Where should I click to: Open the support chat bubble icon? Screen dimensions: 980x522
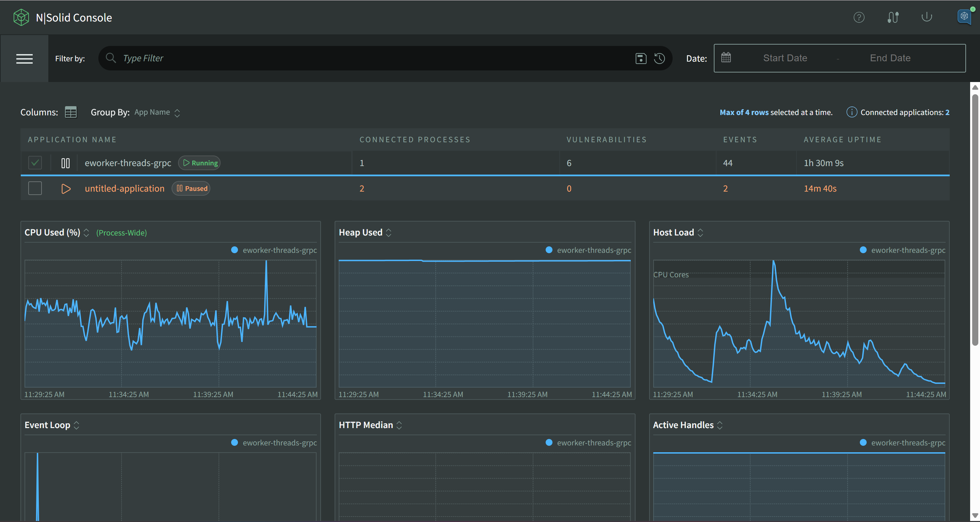pyautogui.click(x=964, y=17)
